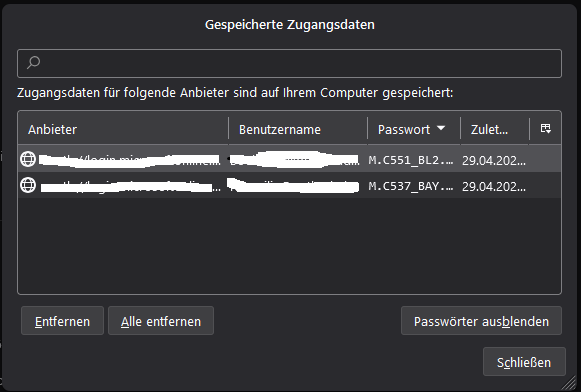This screenshot has width=581, height=392.
Task: Click globe icon of second login row
Action: 28,185
